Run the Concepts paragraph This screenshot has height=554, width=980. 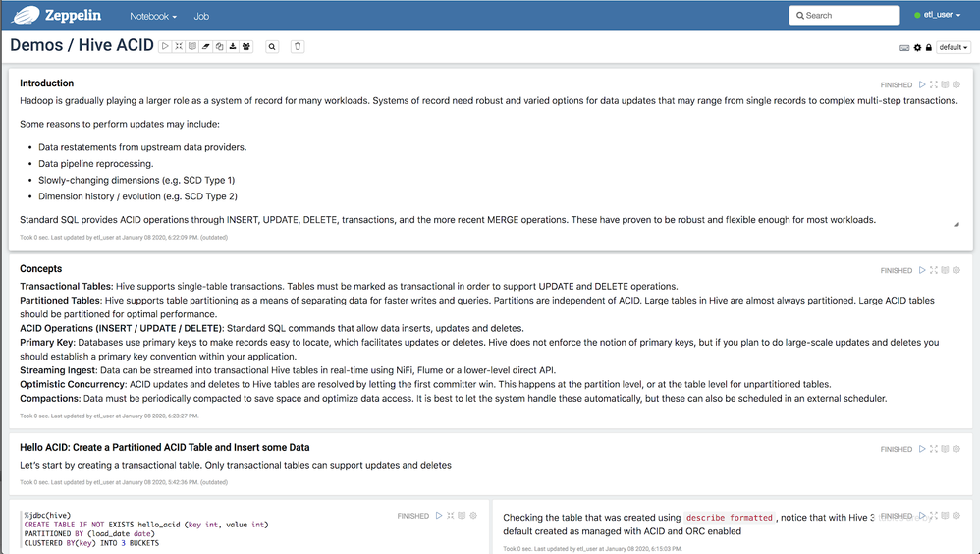coord(922,270)
